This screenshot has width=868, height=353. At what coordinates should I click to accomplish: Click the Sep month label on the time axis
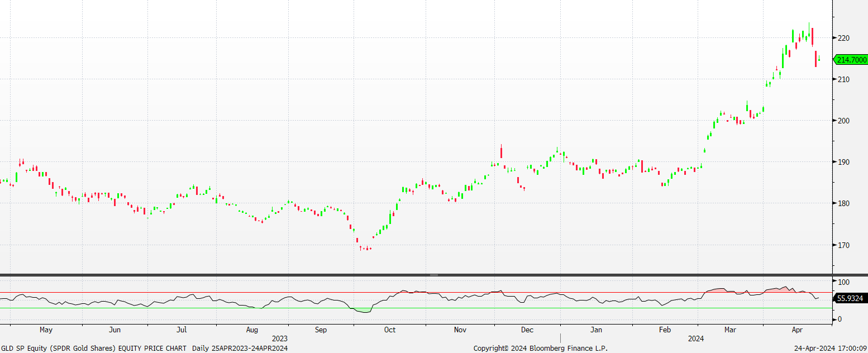[x=321, y=330]
